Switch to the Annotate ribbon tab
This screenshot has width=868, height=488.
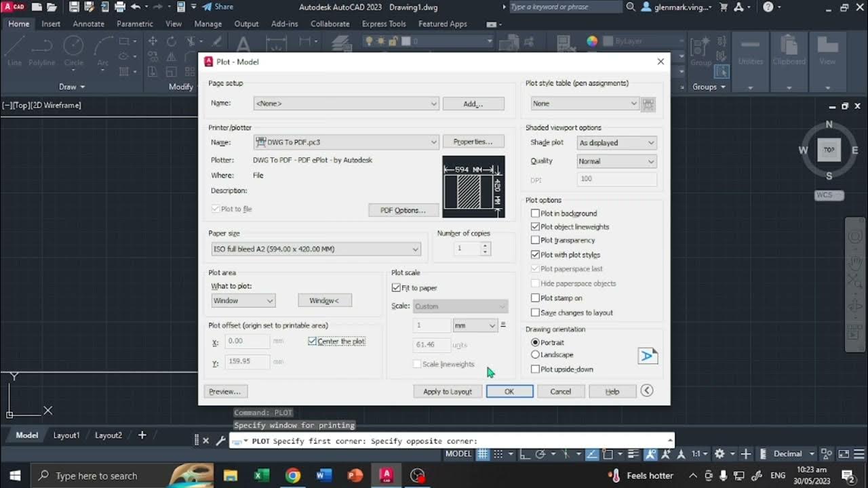89,24
